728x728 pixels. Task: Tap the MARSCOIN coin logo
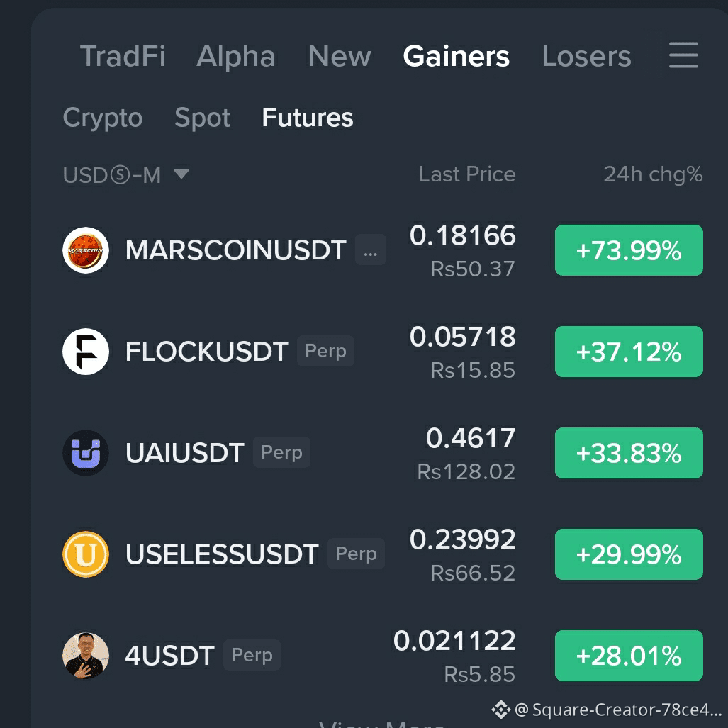coord(86,250)
